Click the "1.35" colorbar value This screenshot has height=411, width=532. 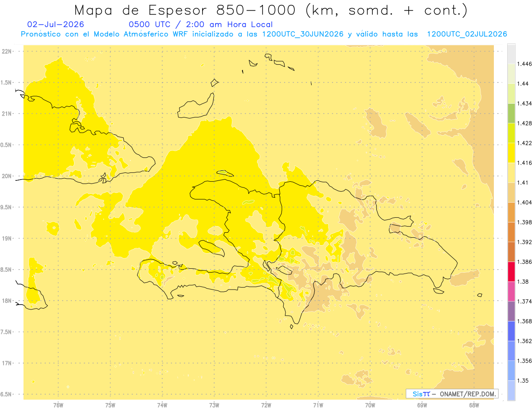pos(523,381)
